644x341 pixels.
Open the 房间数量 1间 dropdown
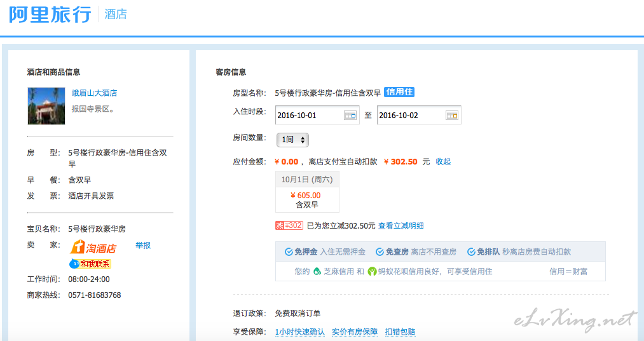point(292,140)
